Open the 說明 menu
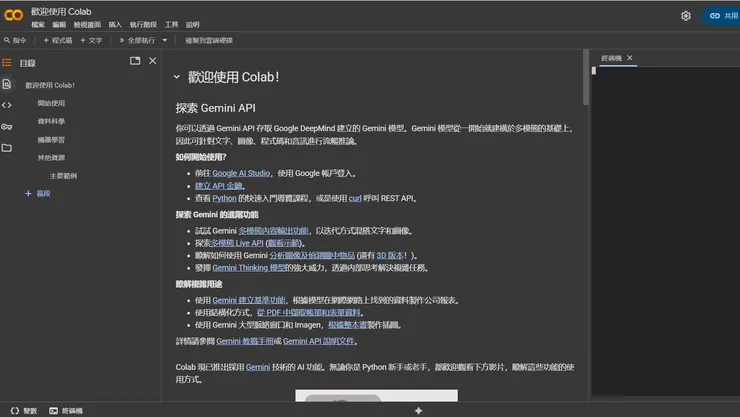This screenshot has width=740, height=417. click(193, 25)
